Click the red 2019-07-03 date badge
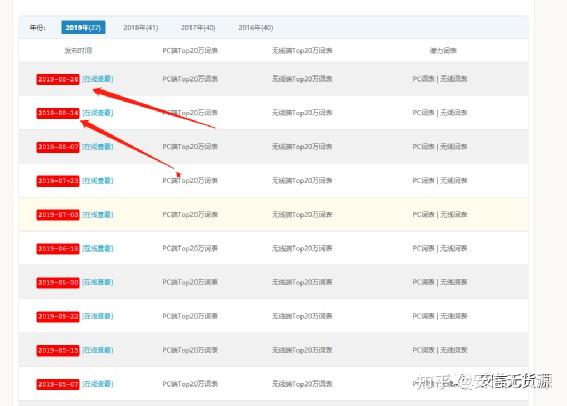 point(58,214)
